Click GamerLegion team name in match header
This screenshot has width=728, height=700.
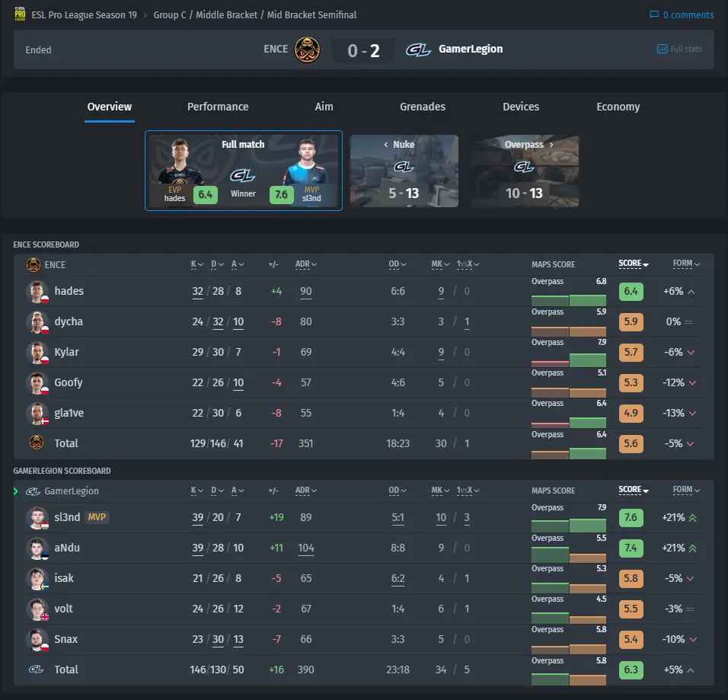click(x=471, y=50)
